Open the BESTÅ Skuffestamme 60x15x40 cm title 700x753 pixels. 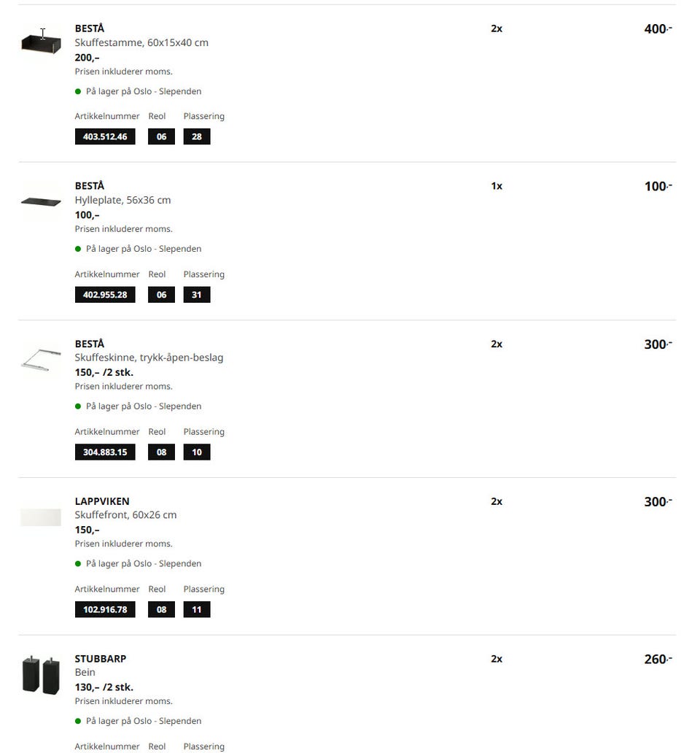[x=141, y=36]
